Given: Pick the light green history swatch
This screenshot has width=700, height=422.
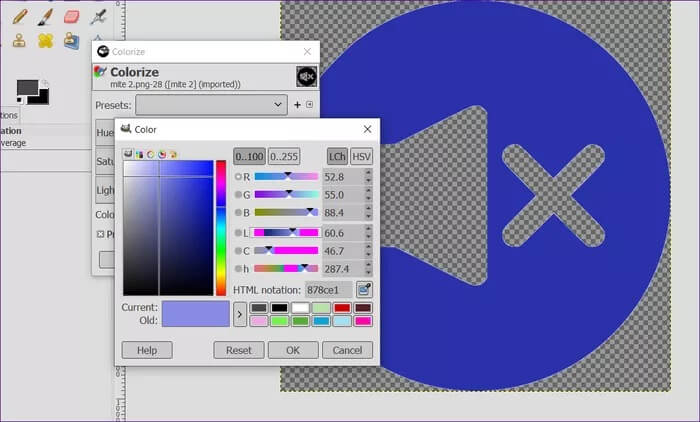Looking at the screenshot, I should [x=321, y=308].
